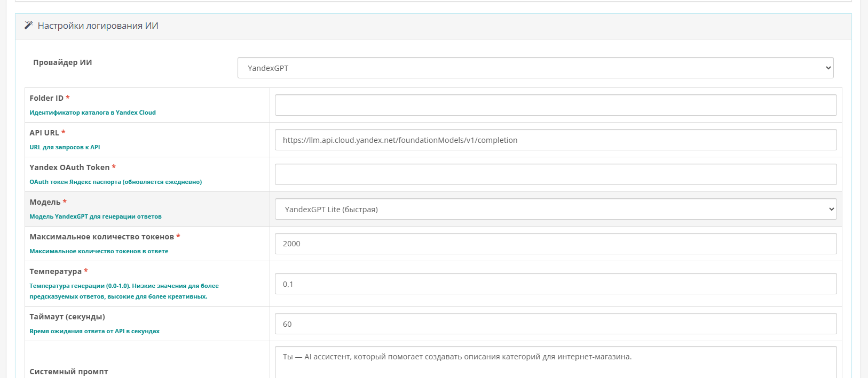
Task: Click the Максимальное количество токенов field 2000
Action: (556, 244)
